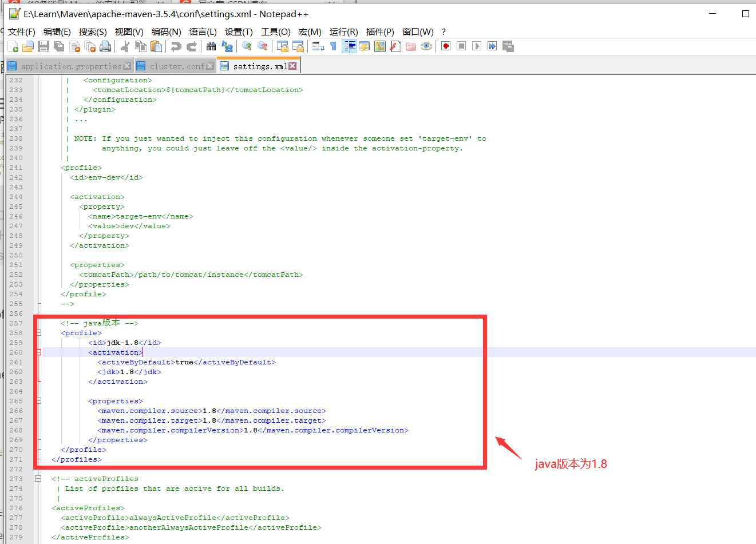Open the Document Map toolbar icon
Screen dimensions: 756x544
pyautogui.click(x=379, y=46)
